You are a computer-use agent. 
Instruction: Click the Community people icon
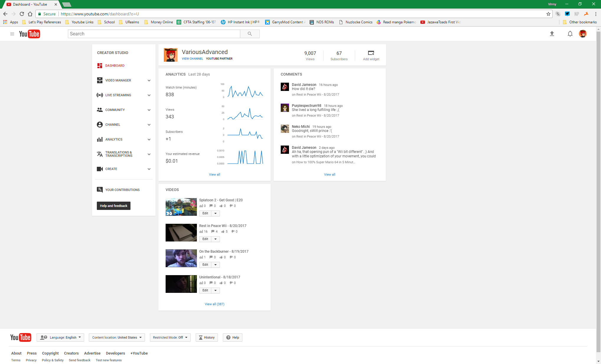100,110
